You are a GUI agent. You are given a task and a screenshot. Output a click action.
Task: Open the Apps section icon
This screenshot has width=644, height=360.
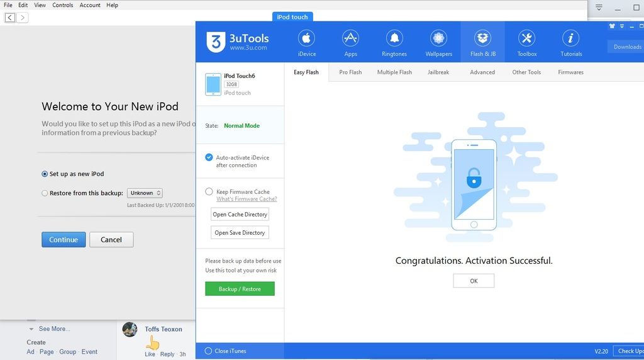[x=350, y=39]
